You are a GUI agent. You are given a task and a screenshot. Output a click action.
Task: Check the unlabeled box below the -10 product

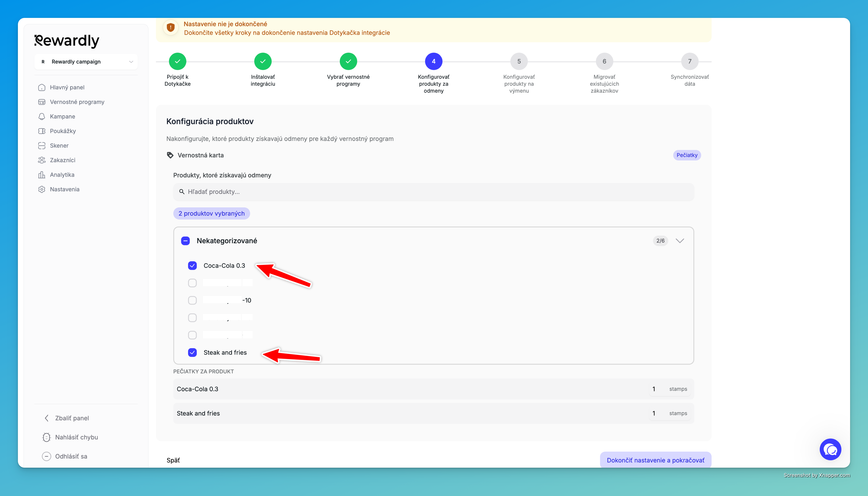(192, 318)
